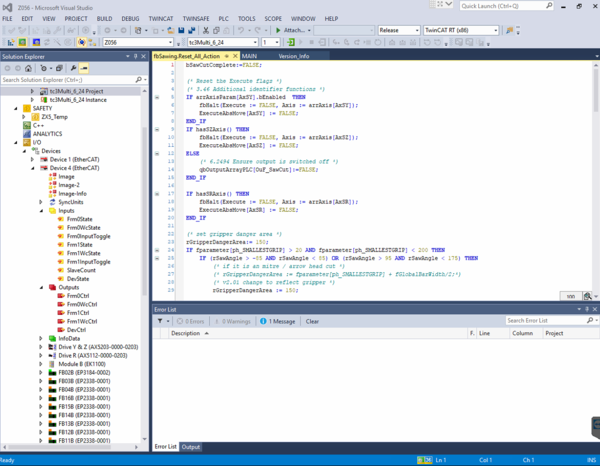The width and height of the screenshot is (600, 466).
Task: Switch to the MAIN editor tab
Action: tap(249, 56)
